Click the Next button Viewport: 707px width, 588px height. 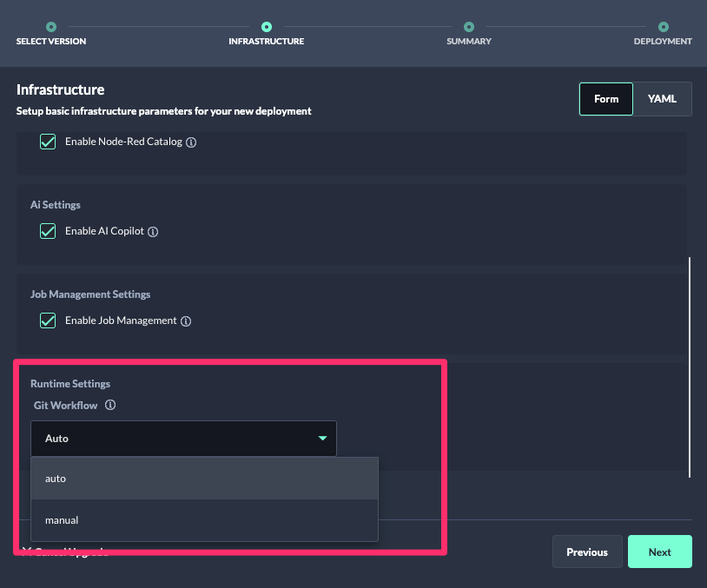[659, 552]
